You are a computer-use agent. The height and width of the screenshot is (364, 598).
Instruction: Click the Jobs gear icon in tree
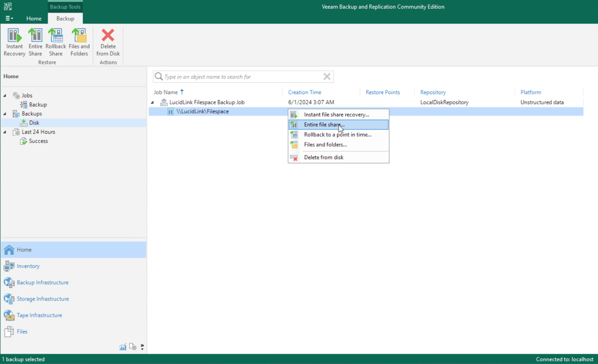click(16, 95)
